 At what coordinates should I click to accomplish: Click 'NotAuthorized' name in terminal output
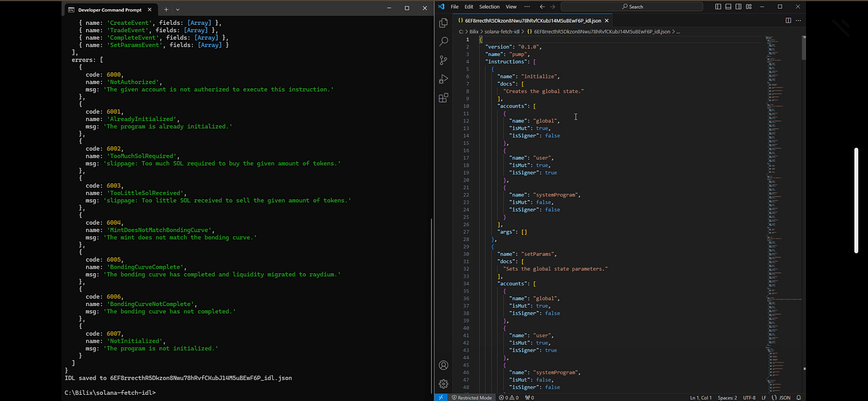coord(134,82)
